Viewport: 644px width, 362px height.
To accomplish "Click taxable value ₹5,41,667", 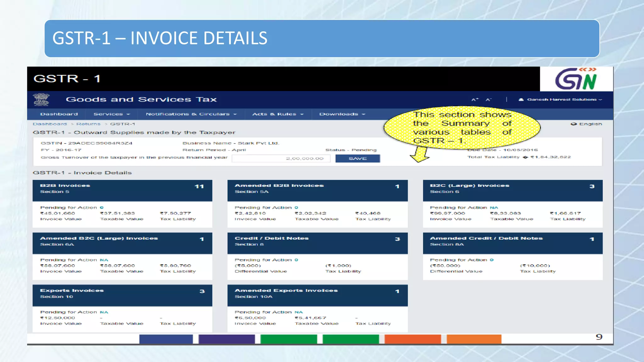I will click(x=311, y=318).
